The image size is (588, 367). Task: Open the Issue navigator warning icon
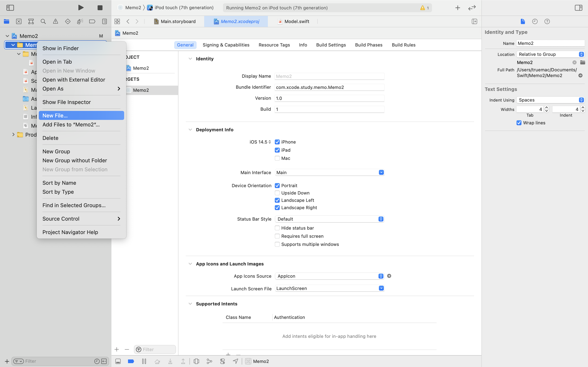(55, 21)
